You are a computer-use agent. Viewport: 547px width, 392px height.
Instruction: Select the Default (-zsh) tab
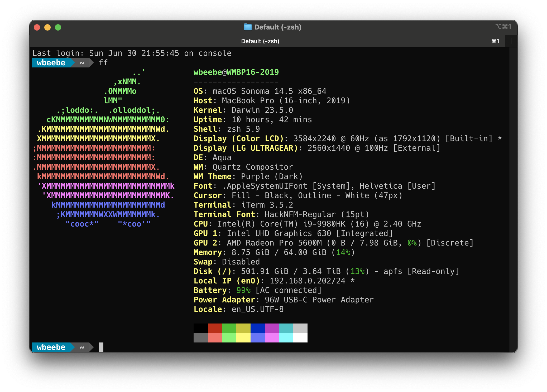click(x=267, y=41)
